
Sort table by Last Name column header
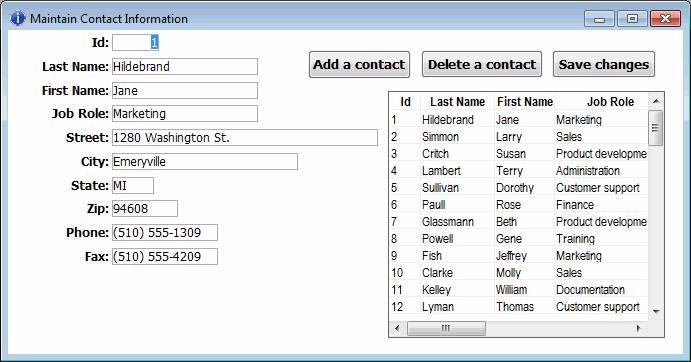click(x=457, y=102)
